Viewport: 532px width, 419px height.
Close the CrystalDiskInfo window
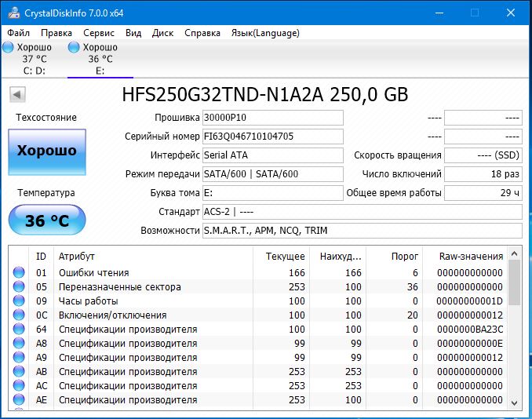point(511,13)
